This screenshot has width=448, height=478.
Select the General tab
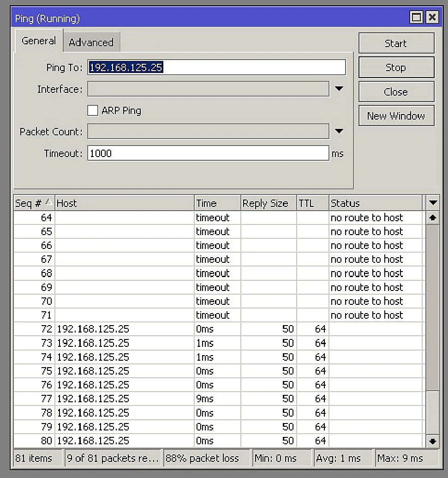(x=38, y=41)
